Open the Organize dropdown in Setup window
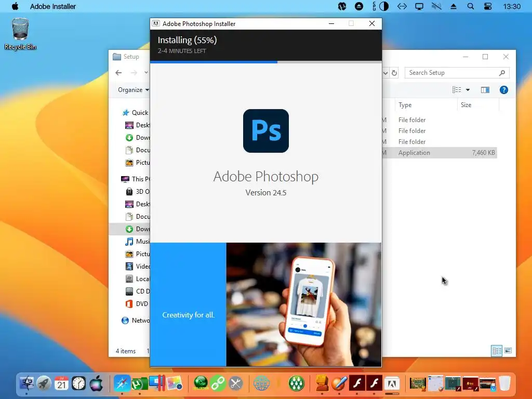The image size is (532, 399). coord(134,89)
